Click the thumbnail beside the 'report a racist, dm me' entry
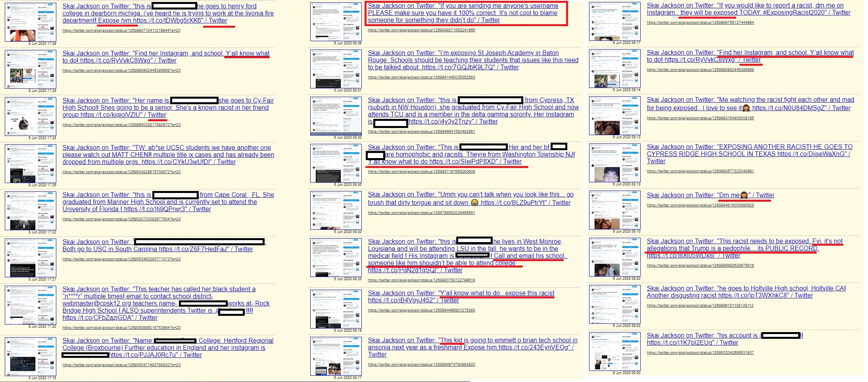The width and height of the screenshot is (868, 382). click(x=615, y=21)
